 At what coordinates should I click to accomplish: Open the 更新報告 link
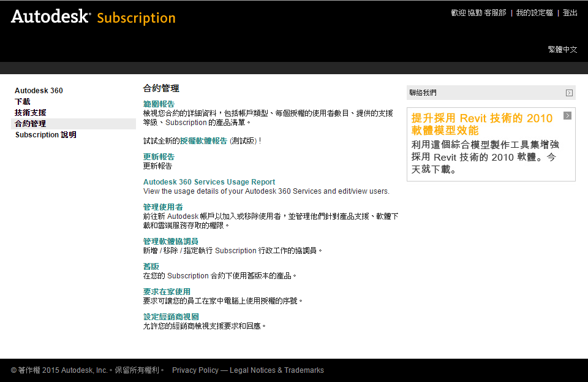pos(159,157)
